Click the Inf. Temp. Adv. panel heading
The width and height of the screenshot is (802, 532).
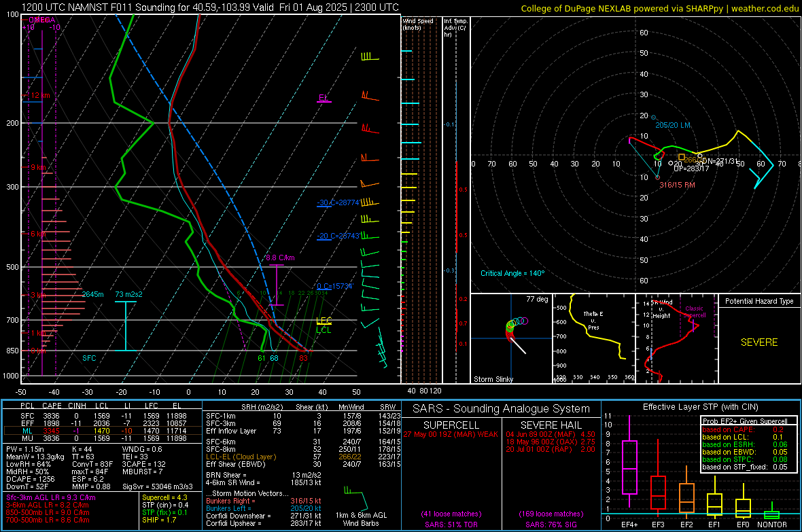pyautogui.click(x=455, y=28)
